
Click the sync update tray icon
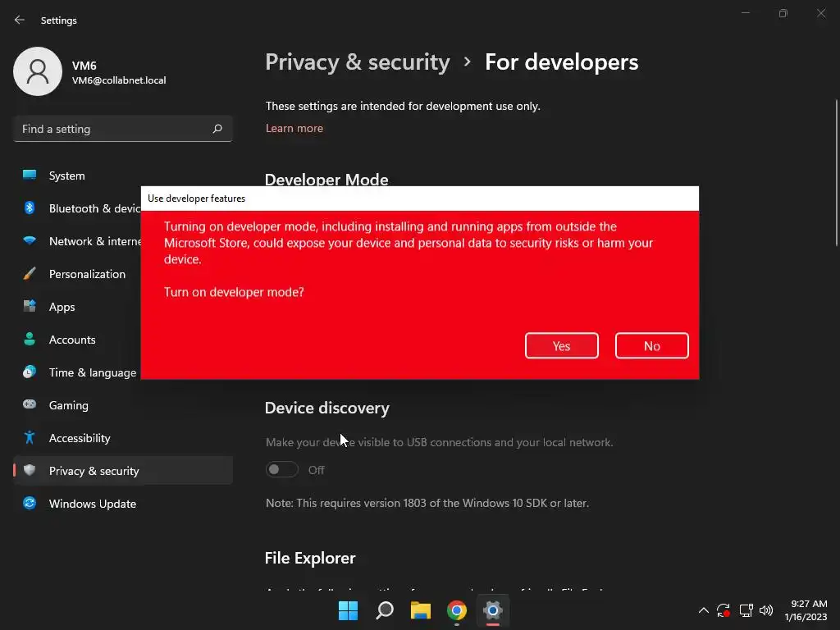724,610
